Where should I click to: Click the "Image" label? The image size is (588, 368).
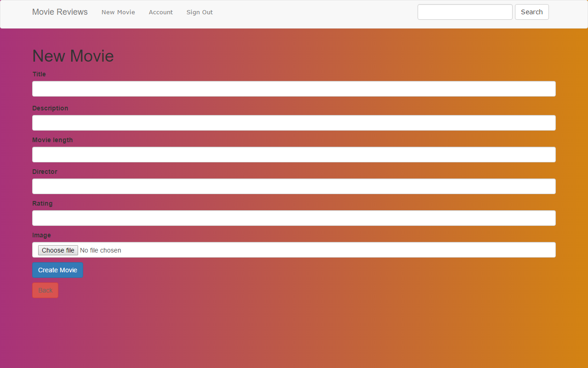[41, 235]
